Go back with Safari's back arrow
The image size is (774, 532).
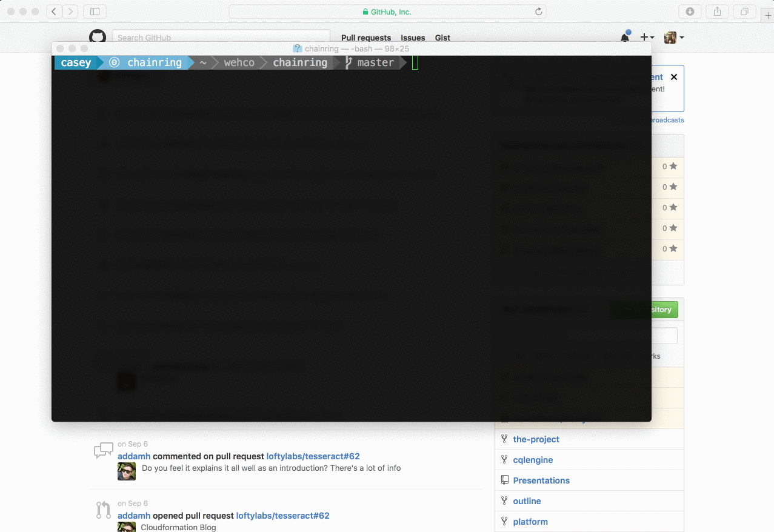point(54,12)
